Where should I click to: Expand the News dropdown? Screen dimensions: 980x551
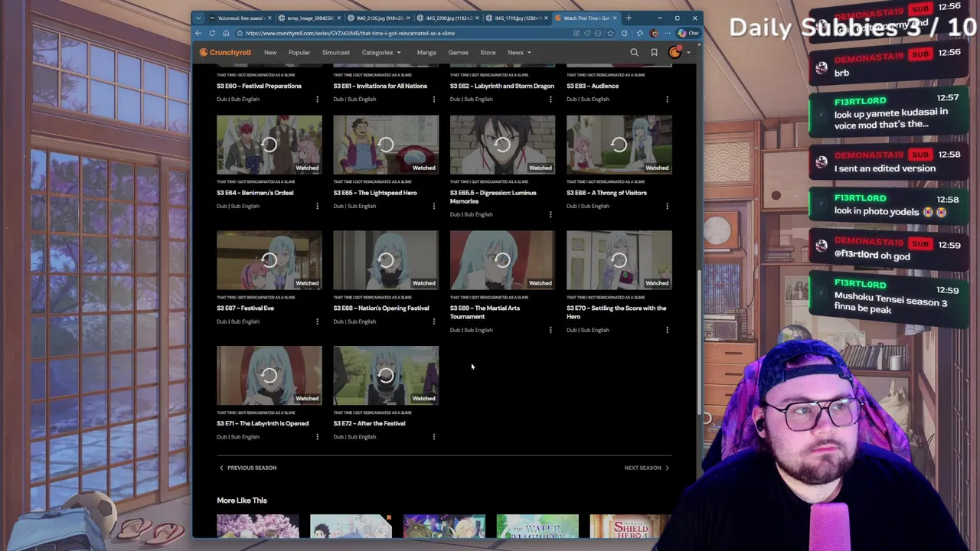pyautogui.click(x=519, y=53)
